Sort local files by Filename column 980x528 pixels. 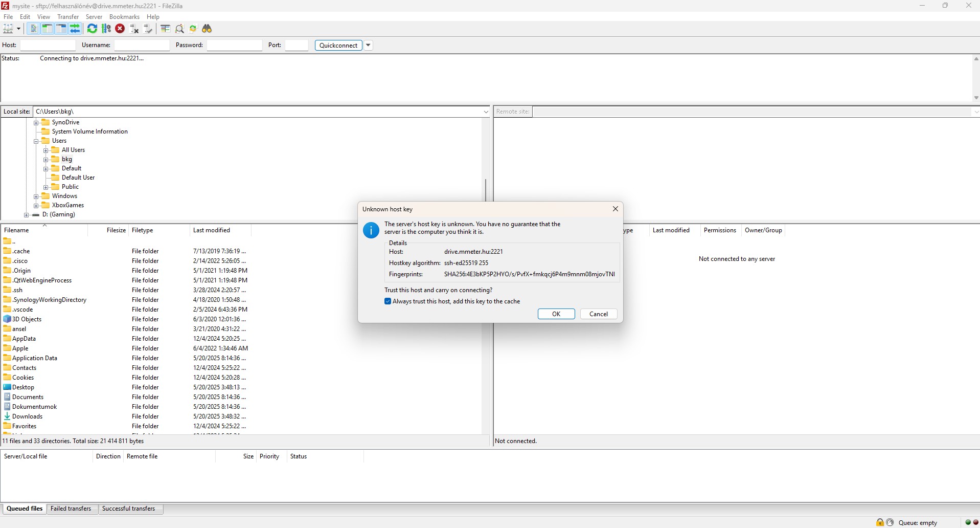(x=45, y=230)
